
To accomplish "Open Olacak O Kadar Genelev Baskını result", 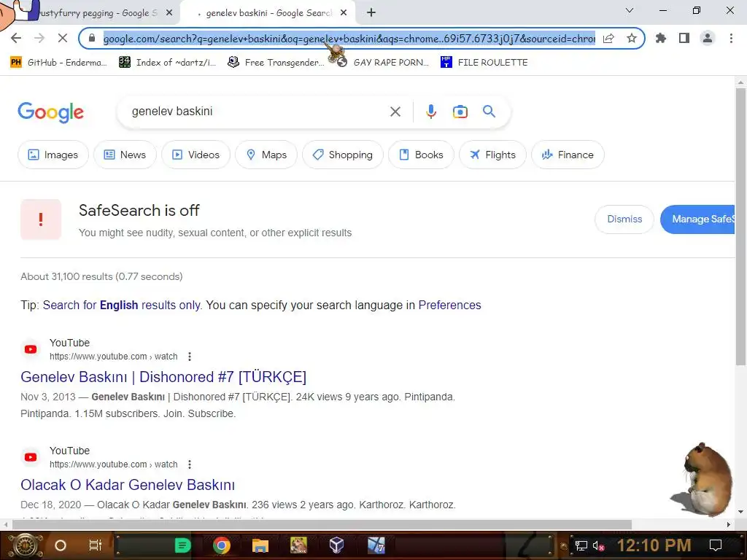I will point(128,485).
